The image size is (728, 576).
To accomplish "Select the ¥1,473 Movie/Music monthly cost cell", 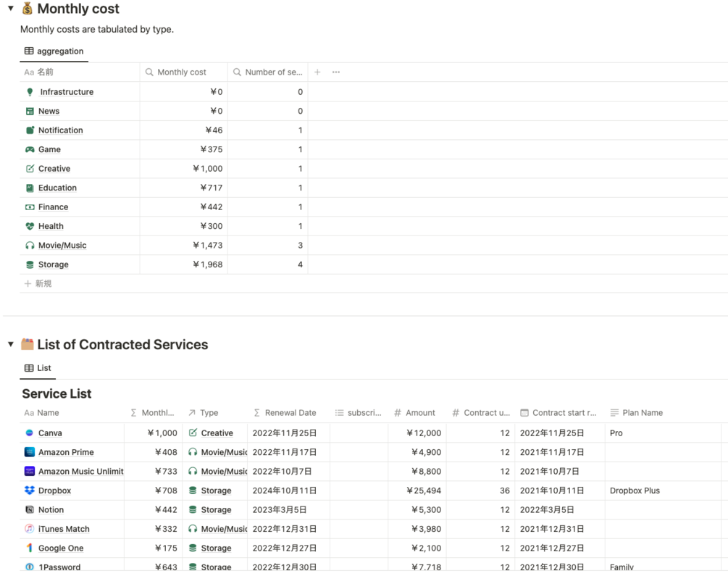I will (x=183, y=246).
